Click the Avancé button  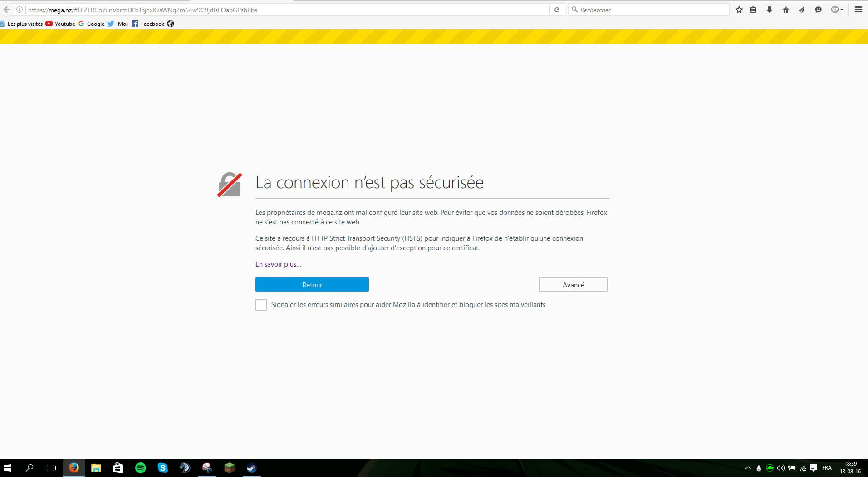[x=574, y=285]
